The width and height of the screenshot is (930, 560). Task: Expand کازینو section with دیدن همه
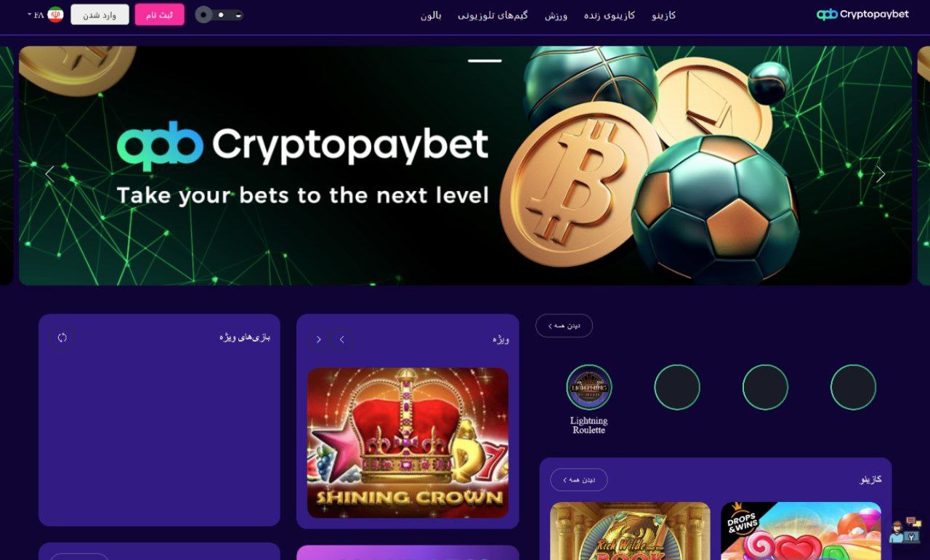click(579, 479)
